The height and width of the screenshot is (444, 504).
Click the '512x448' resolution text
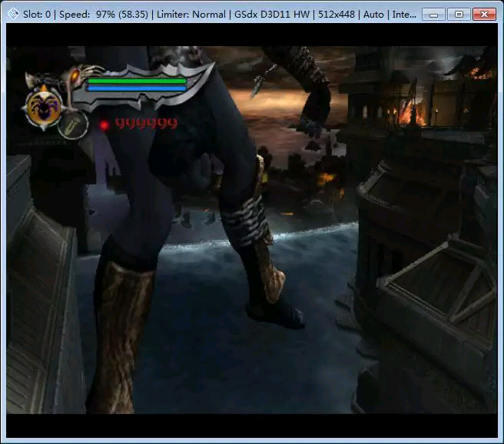pyautogui.click(x=337, y=15)
